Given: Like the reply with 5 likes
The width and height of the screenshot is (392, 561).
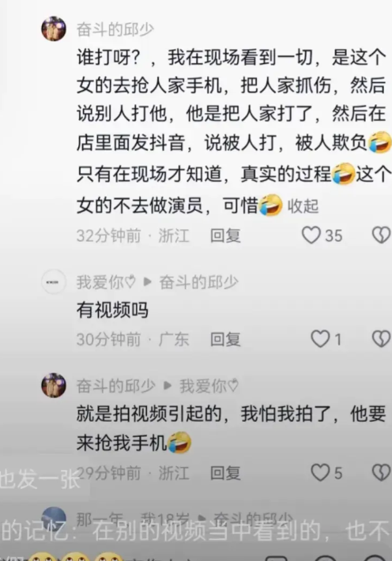Looking at the screenshot, I should point(320,473).
